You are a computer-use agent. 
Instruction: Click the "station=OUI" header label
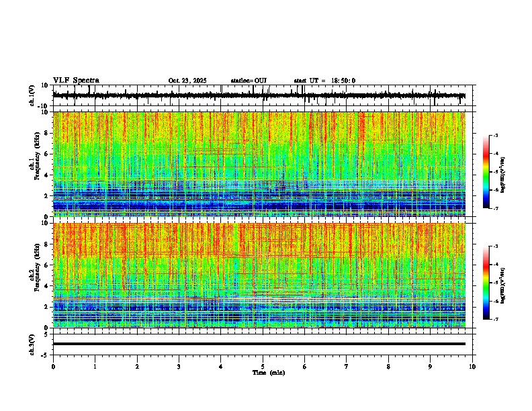[249, 81]
